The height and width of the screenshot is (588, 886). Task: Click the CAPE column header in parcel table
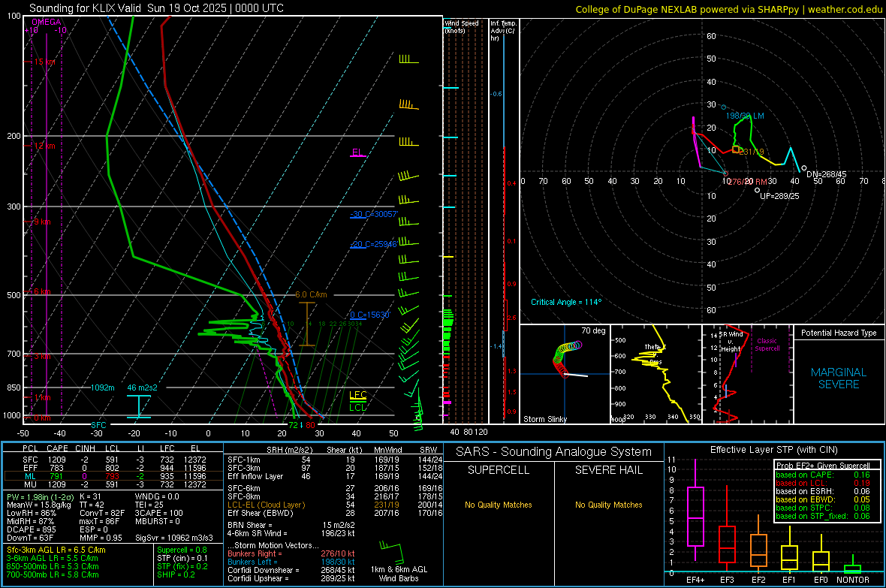click(x=57, y=448)
